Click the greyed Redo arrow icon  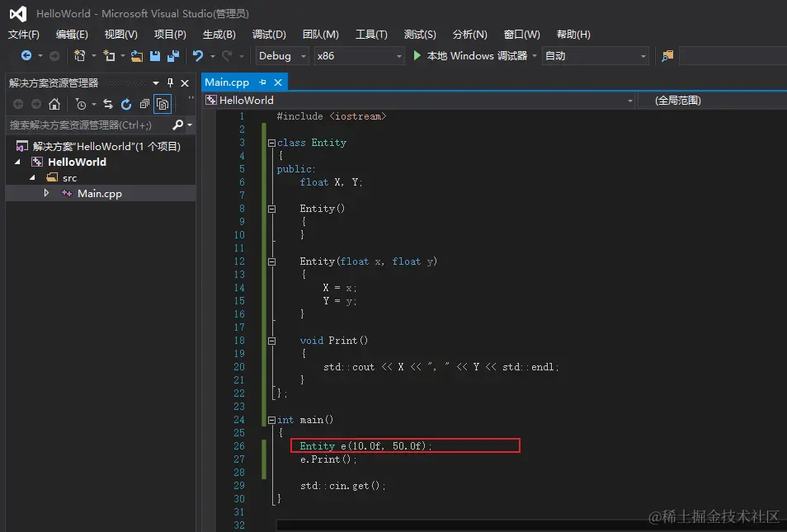[228, 56]
